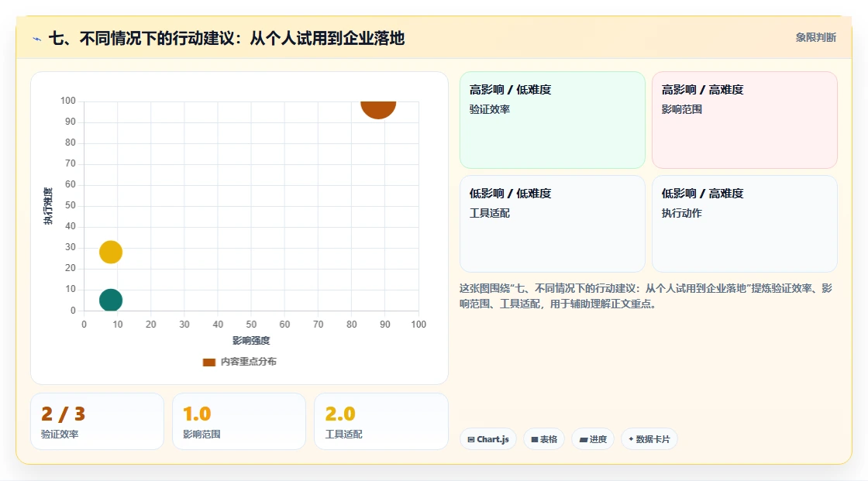The width and height of the screenshot is (868, 481).
Task: Click the Chart.js tag chip
Action: pyautogui.click(x=488, y=439)
